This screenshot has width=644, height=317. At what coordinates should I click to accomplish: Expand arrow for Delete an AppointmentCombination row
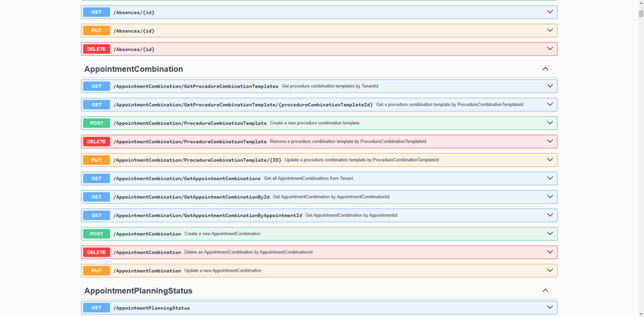coord(550,252)
